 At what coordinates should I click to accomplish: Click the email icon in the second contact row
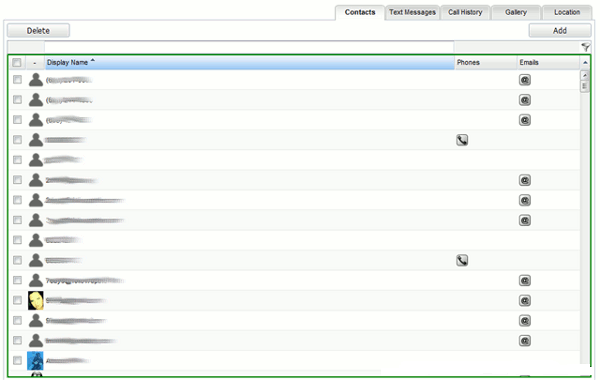525,100
